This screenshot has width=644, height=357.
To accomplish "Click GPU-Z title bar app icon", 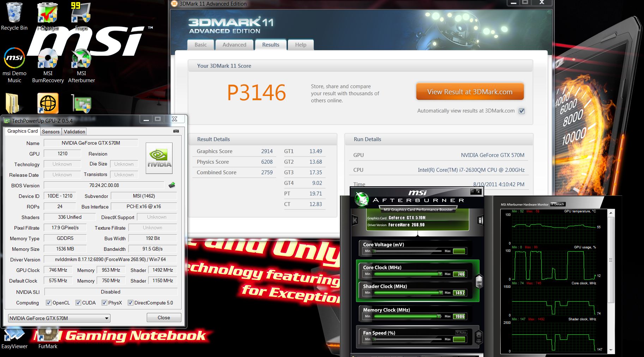I will 7,121.
